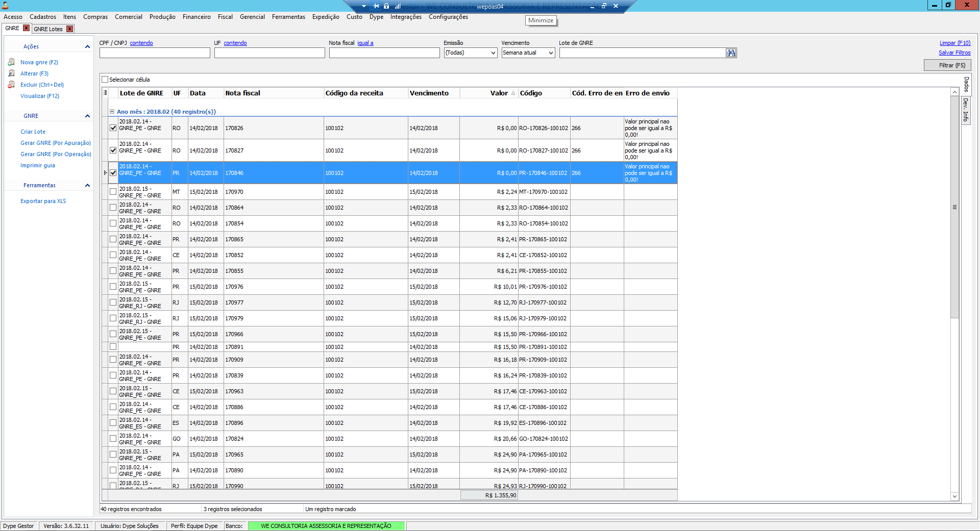Click the Alterar edit icon
This screenshot has height=531, width=980.
click(11, 73)
